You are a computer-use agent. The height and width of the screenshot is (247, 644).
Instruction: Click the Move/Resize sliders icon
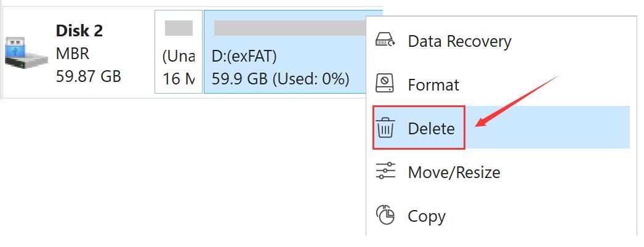[x=385, y=172]
